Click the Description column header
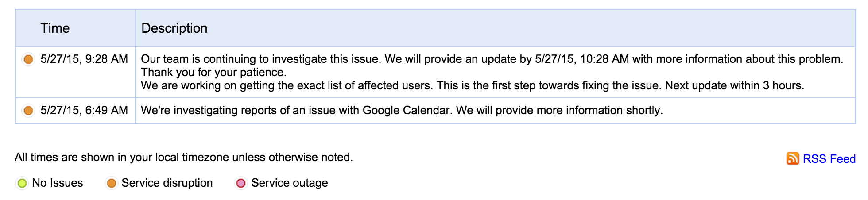The width and height of the screenshot is (868, 200). [174, 28]
